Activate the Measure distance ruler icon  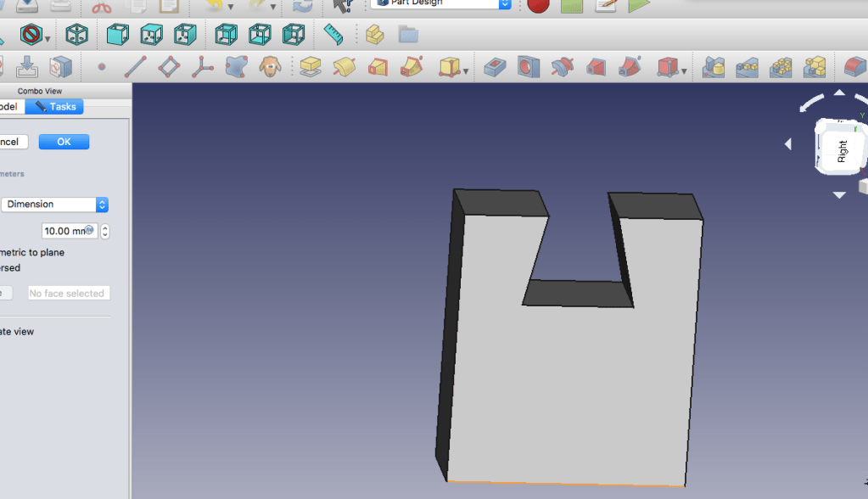(x=333, y=35)
